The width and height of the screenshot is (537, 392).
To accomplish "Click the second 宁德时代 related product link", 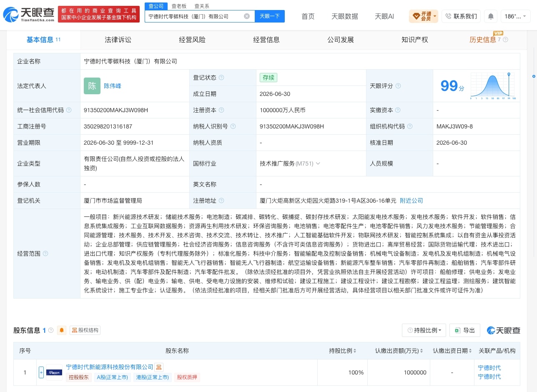I will pos(489,377).
